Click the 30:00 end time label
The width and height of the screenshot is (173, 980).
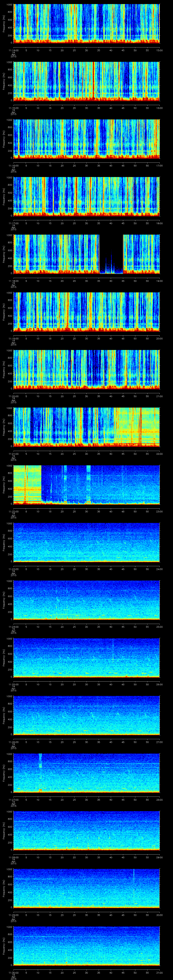tap(160, 915)
